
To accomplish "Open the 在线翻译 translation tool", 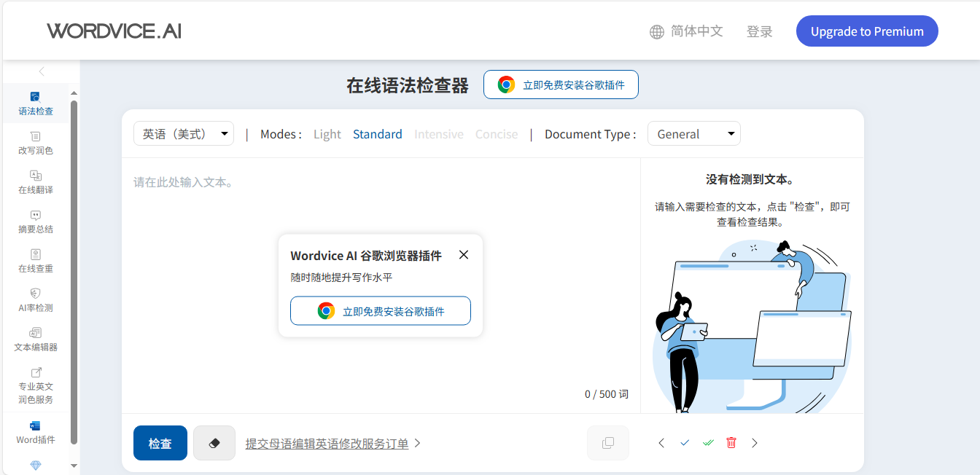I will (36, 182).
